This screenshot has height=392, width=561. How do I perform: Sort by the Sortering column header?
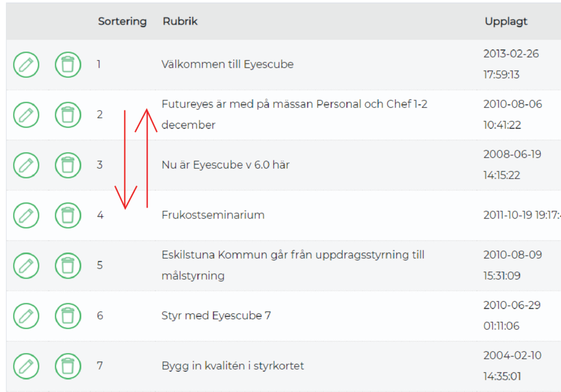click(x=122, y=21)
